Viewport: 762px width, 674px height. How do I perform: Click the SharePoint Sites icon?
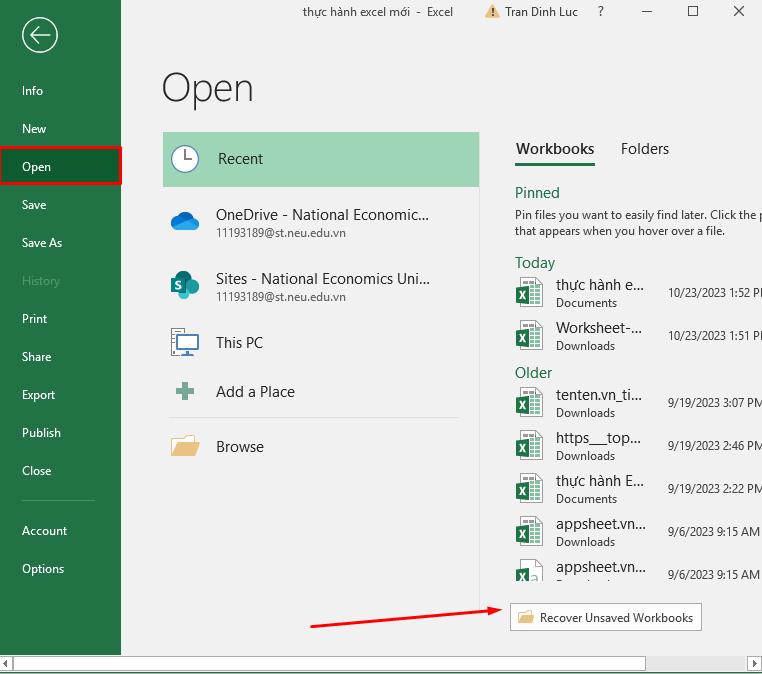click(x=185, y=286)
